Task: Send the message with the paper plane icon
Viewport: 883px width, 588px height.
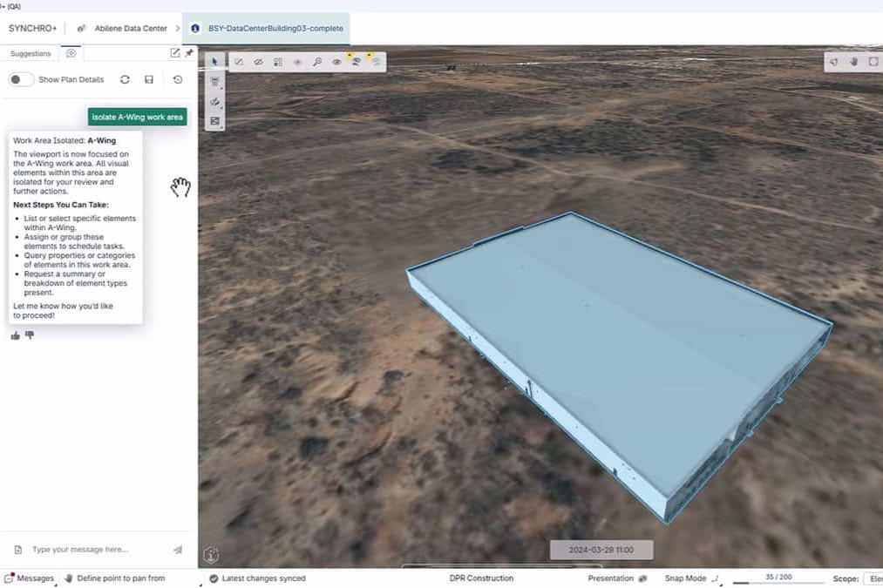Action: 178,550
